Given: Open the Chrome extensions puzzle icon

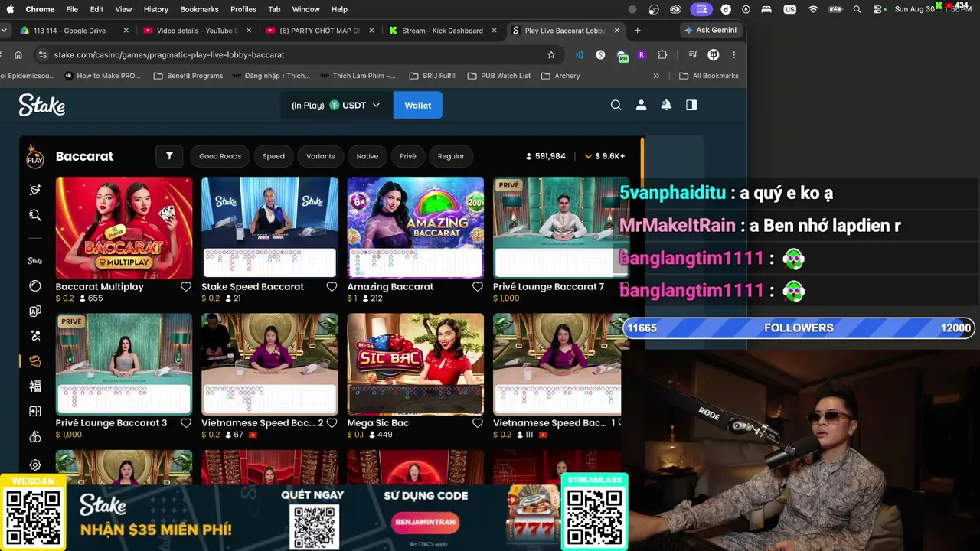Looking at the screenshot, I should tap(662, 55).
